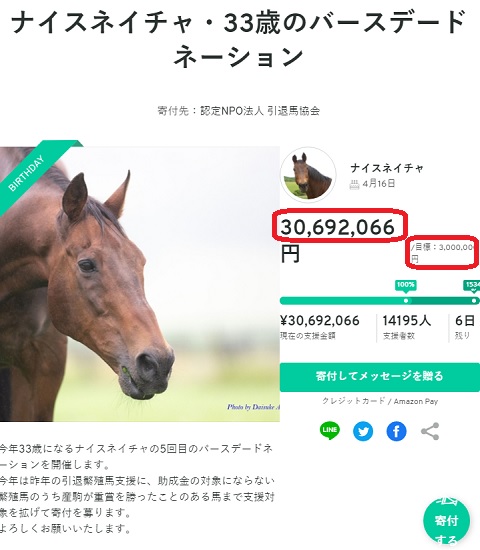This screenshot has width=480, height=550.
Task: Click the green BIRTHDAY ribbon badge
Action: tap(33, 174)
